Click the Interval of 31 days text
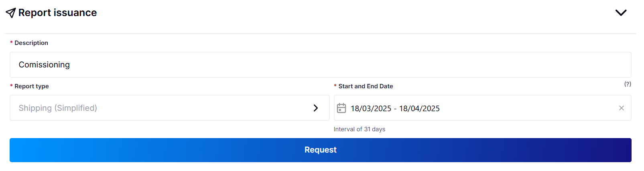 click(x=360, y=129)
